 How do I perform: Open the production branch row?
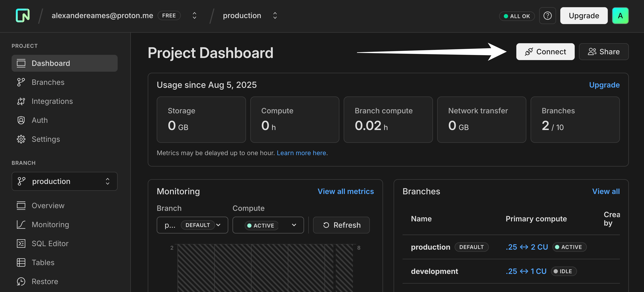pyautogui.click(x=511, y=247)
